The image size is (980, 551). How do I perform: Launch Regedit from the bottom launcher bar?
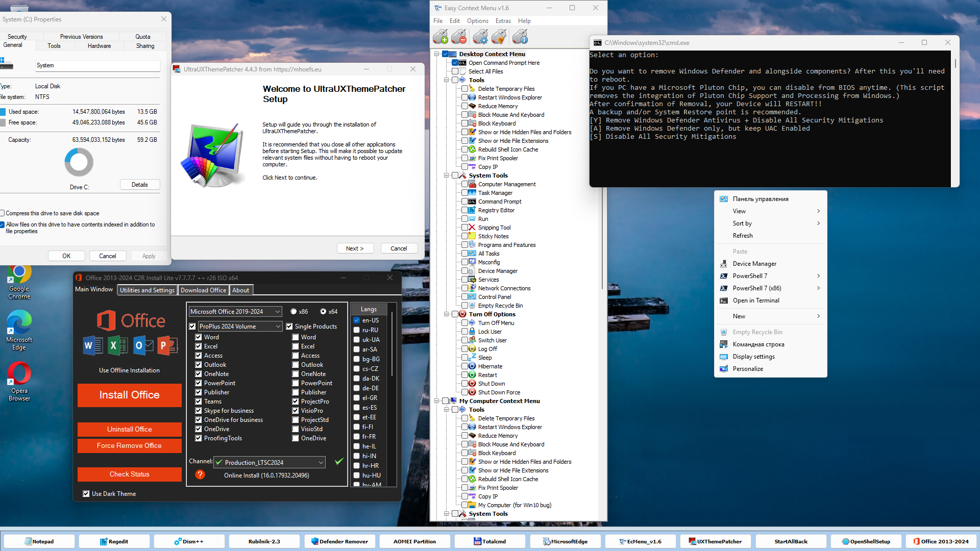coord(114,541)
